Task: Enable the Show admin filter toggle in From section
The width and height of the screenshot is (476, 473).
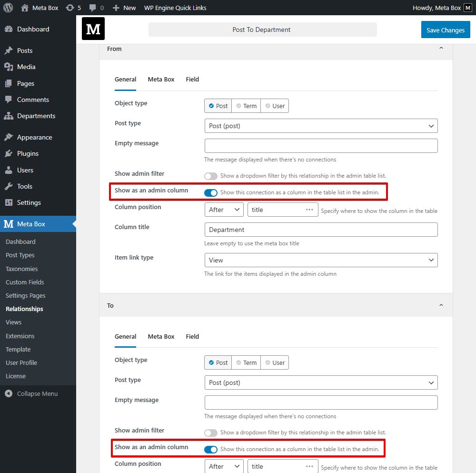Action: click(x=210, y=176)
